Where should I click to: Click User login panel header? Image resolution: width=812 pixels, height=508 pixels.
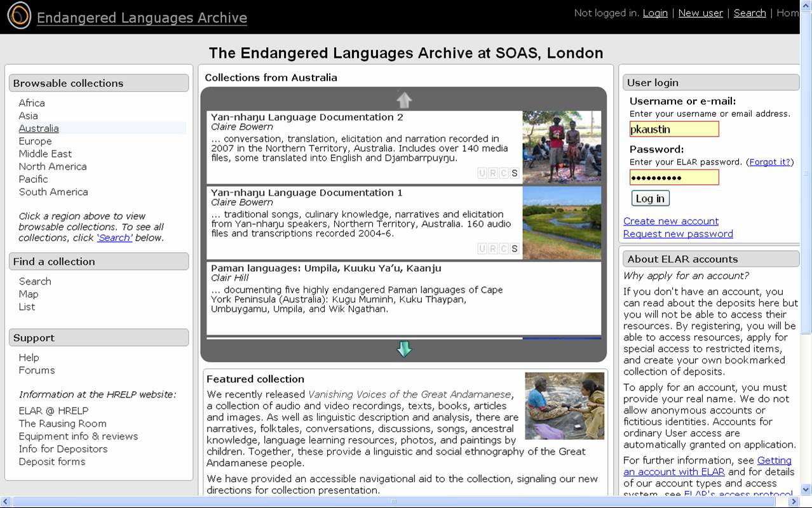pyautogui.click(x=711, y=83)
